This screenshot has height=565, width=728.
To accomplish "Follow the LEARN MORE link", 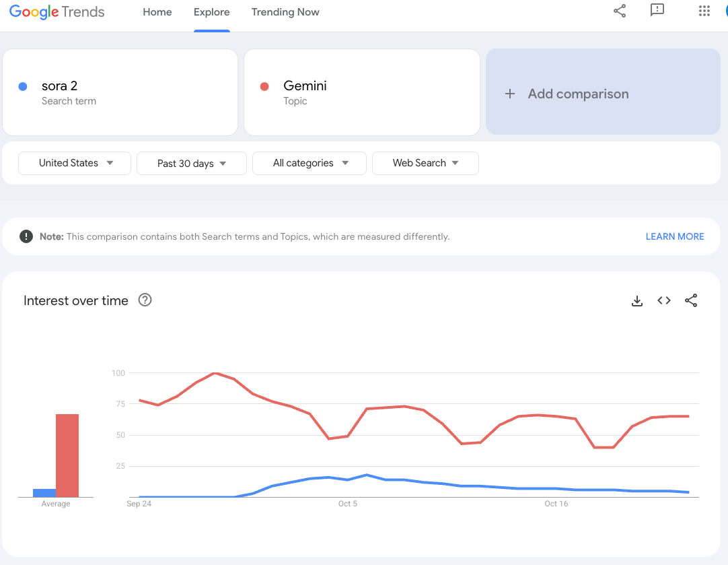I will 675,236.
